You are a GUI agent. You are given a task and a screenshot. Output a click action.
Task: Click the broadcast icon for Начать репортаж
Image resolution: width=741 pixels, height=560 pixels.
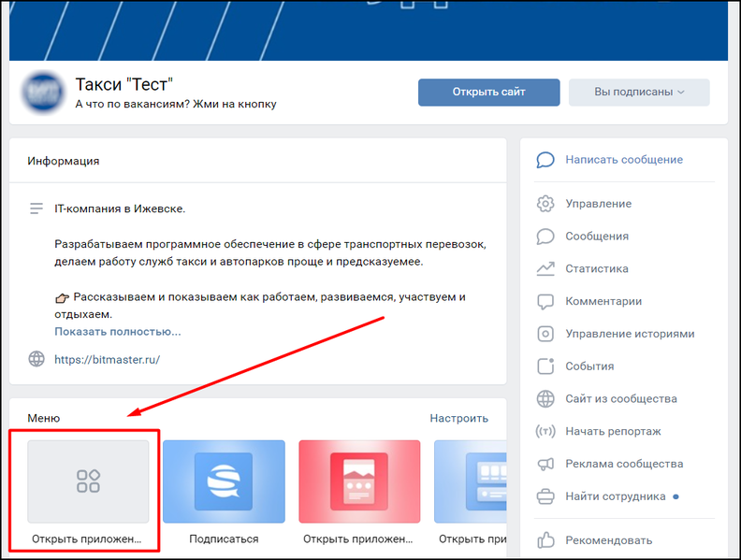tap(545, 431)
